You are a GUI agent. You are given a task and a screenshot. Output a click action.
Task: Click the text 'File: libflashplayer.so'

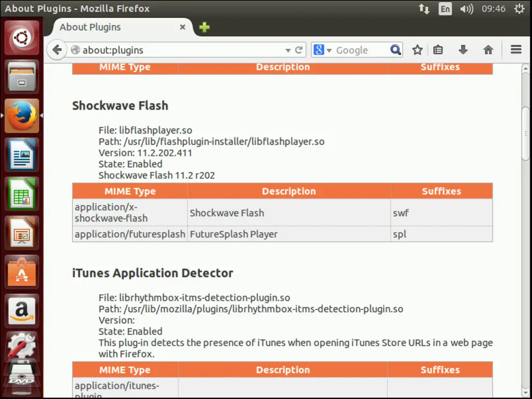pyautogui.click(x=145, y=130)
